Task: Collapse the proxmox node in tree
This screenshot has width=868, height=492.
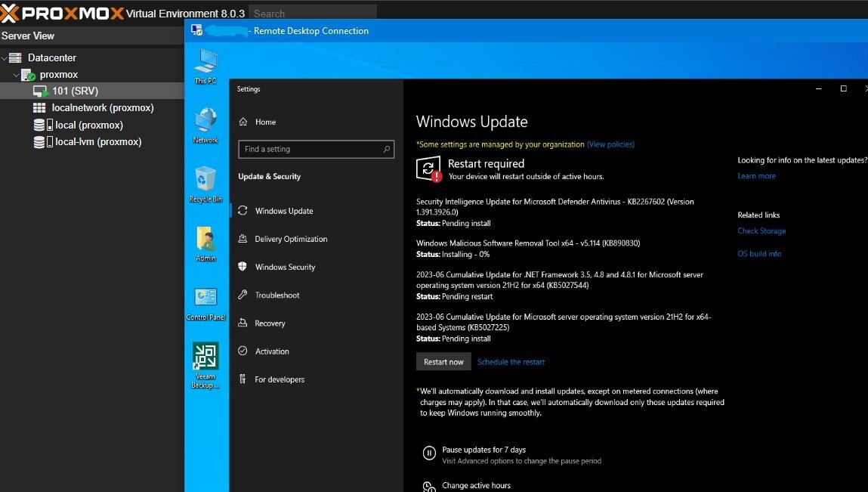Action: [x=16, y=75]
